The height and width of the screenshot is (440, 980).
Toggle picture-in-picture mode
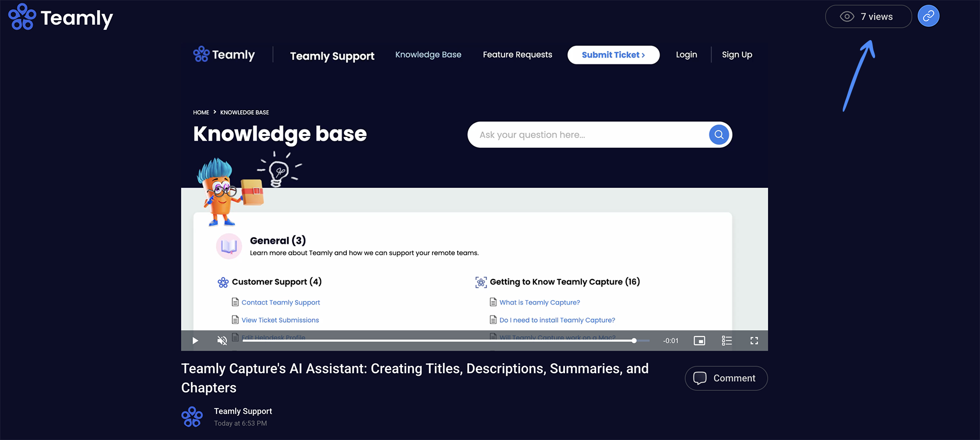click(699, 341)
